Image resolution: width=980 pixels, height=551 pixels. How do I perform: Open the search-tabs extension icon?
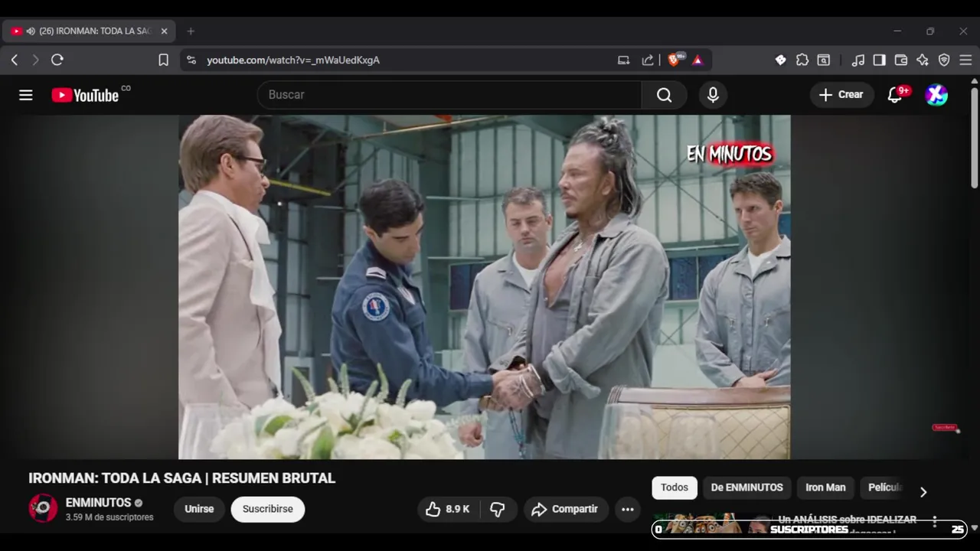(824, 60)
